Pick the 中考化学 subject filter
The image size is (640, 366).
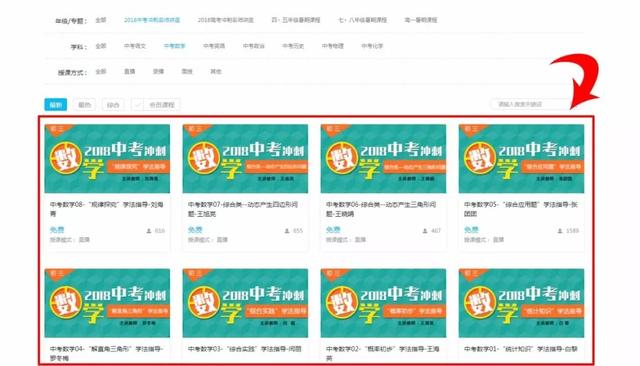[x=372, y=46]
